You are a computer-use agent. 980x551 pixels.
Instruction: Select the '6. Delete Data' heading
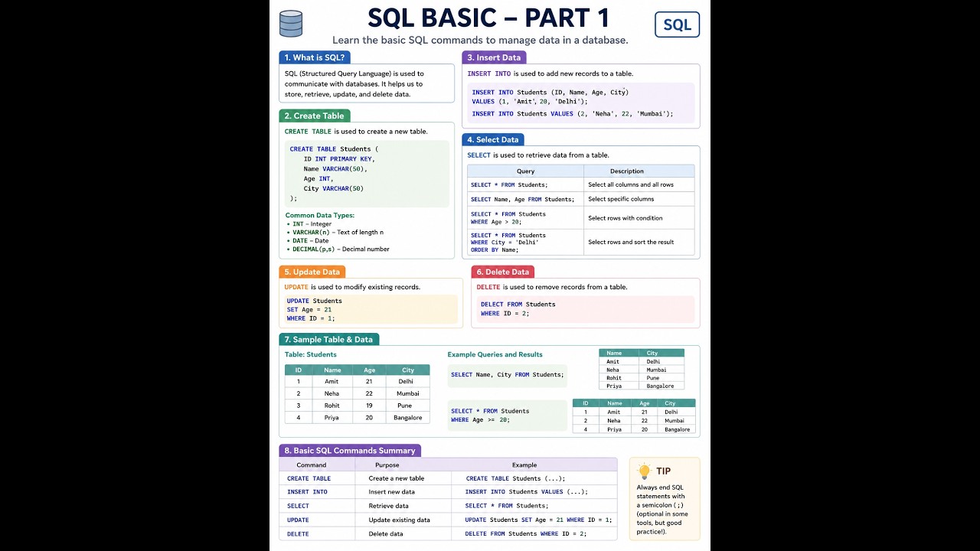(503, 272)
